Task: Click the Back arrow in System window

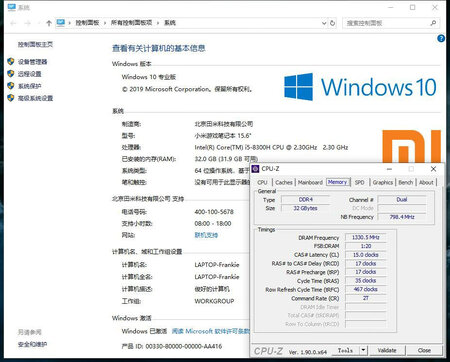Action: [13, 23]
